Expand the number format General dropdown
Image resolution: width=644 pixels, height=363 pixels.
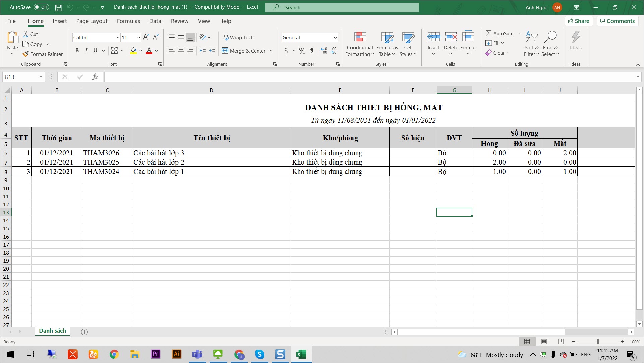pyautogui.click(x=335, y=38)
